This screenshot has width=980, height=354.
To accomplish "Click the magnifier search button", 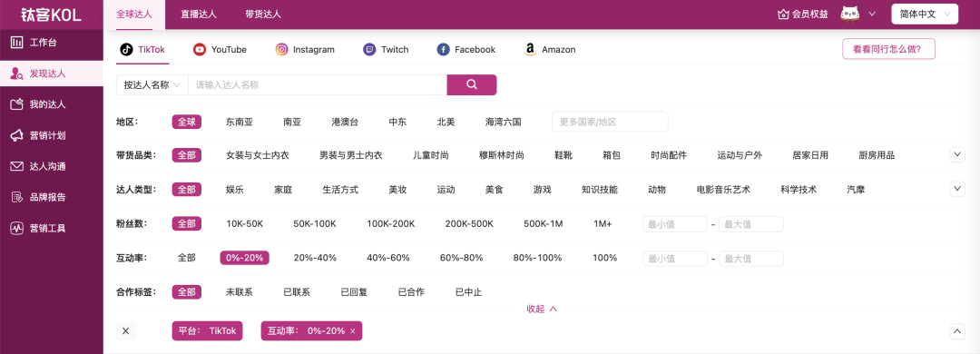I will tap(472, 85).
